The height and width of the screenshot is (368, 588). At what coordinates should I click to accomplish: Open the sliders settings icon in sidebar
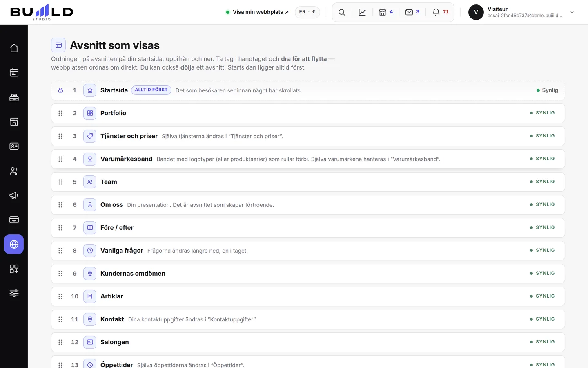(x=14, y=294)
